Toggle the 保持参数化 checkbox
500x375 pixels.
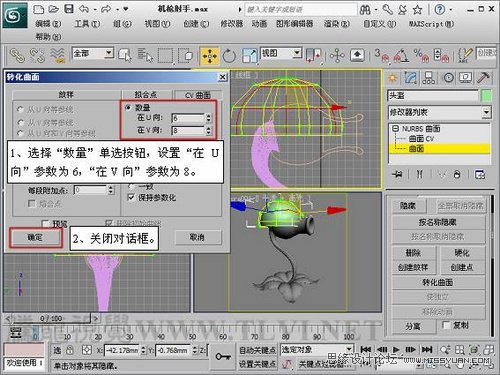[x=131, y=197]
